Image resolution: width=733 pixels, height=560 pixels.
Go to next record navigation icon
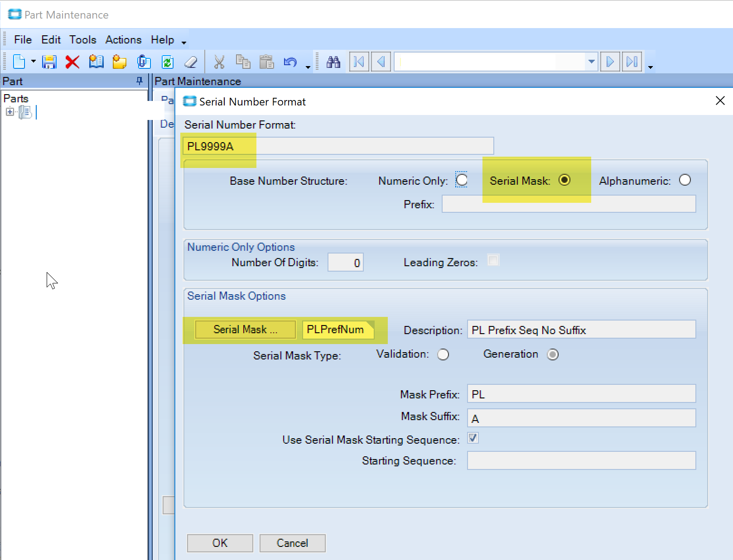tap(610, 62)
